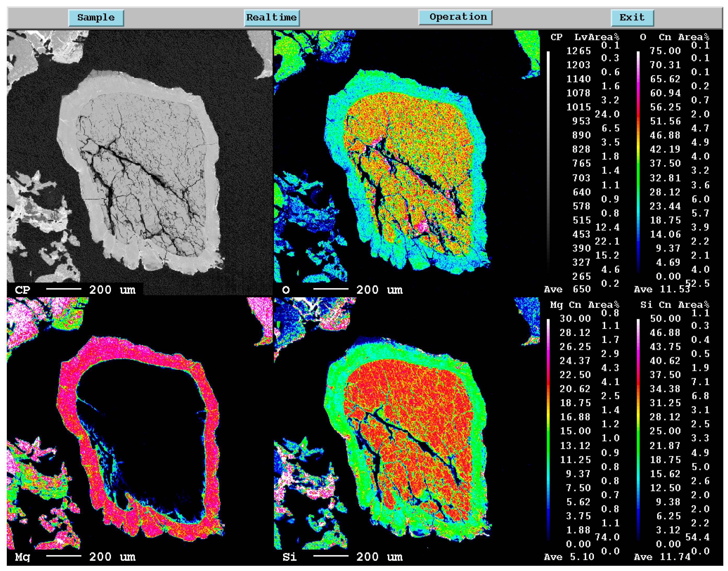
Task: Click the CP legend value 1265
Action: pos(578,51)
